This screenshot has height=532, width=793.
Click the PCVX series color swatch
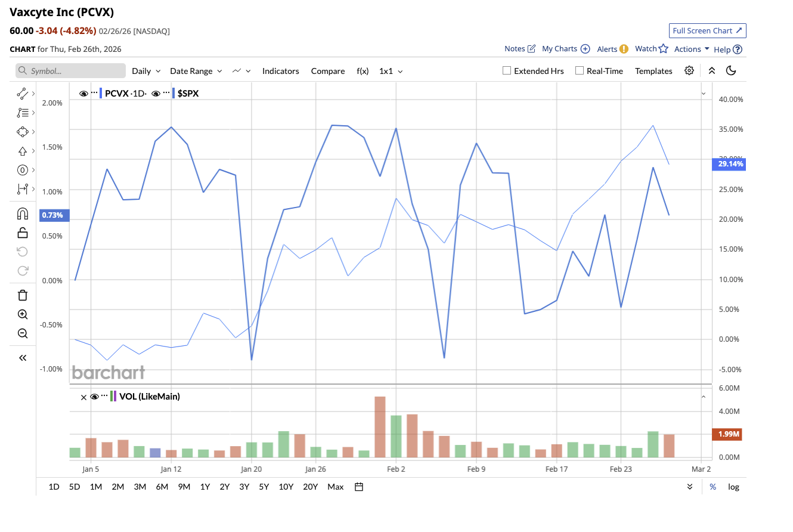click(101, 93)
